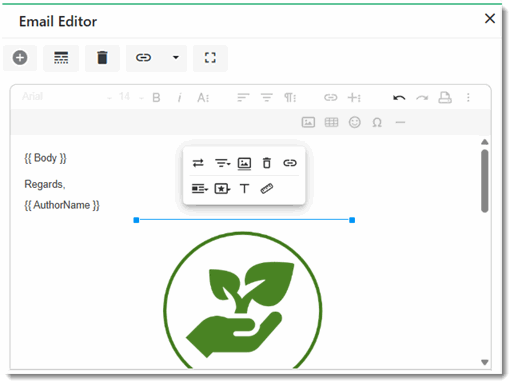Click the remove image trash icon in popup
Screen dimensions: 514x386
coord(267,163)
